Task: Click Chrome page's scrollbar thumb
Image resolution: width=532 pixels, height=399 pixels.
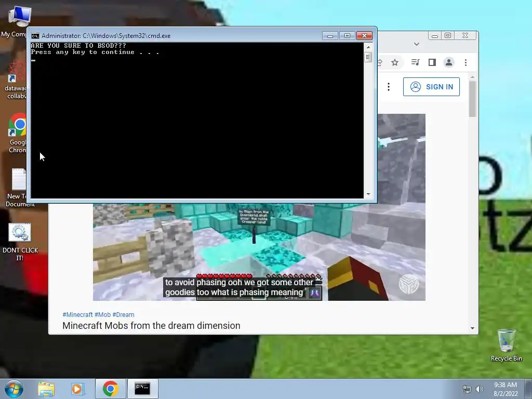Action: click(x=472, y=99)
